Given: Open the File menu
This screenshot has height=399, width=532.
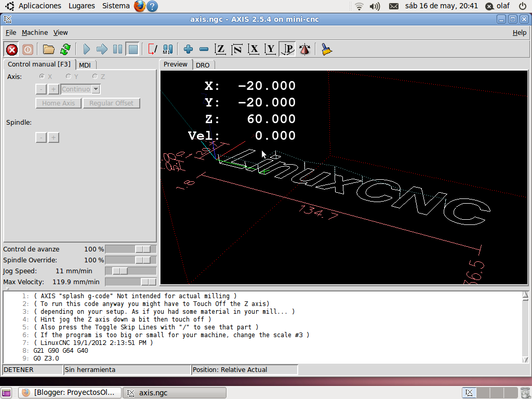Looking at the screenshot, I should [11, 33].
